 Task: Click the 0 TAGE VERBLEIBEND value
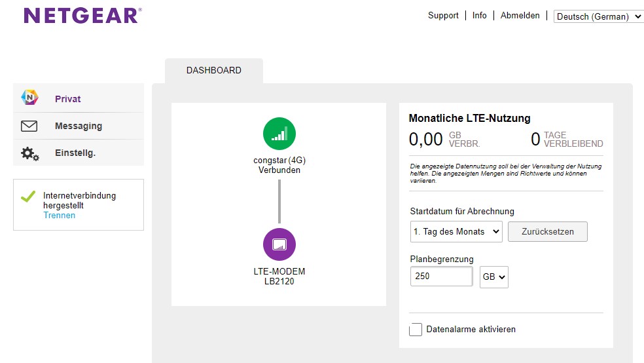(x=567, y=140)
